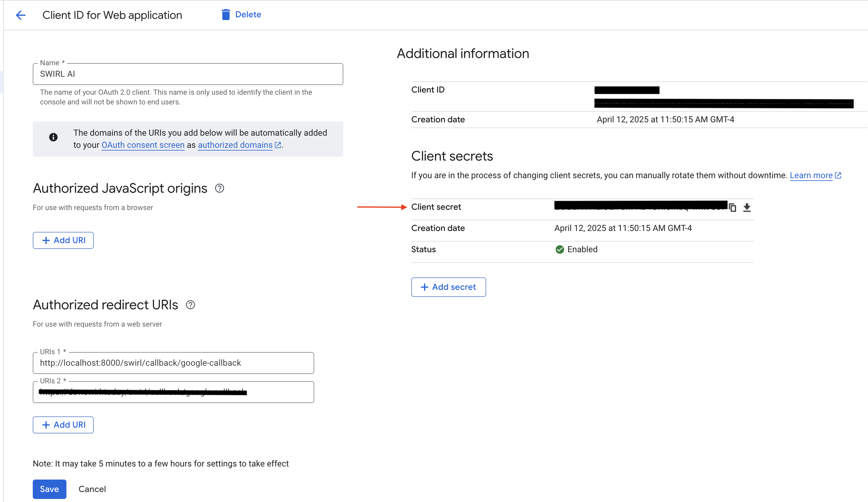
Task: Click the info icon in the domains notice
Action: pyautogui.click(x=53, y=137)
